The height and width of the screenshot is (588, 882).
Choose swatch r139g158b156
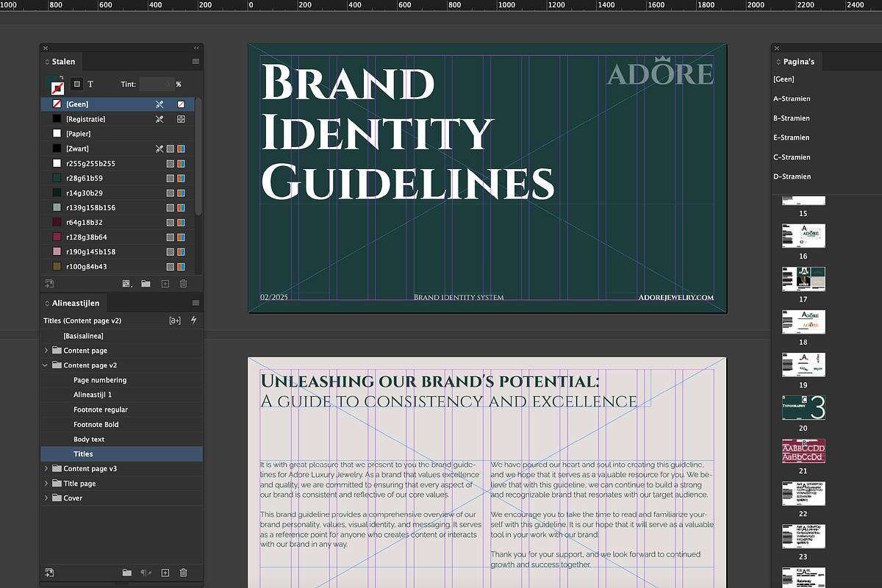click(118, 207)
